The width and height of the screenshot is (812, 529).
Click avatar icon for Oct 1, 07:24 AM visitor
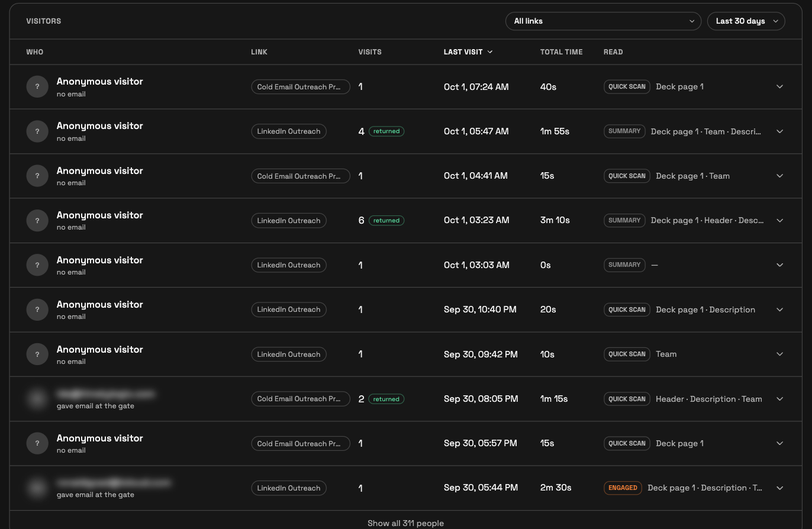pos(37,86)
